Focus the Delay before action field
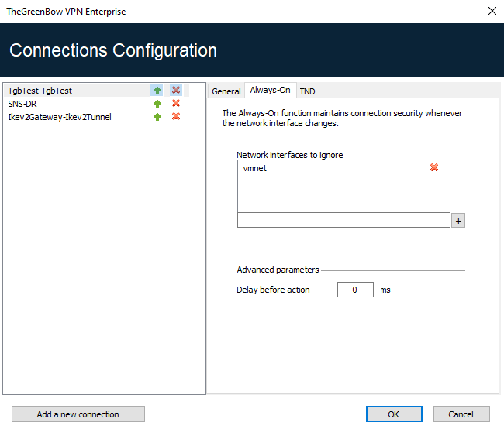Image resolution: width=504 pixels, height=426 pixels. pos(355,290)
